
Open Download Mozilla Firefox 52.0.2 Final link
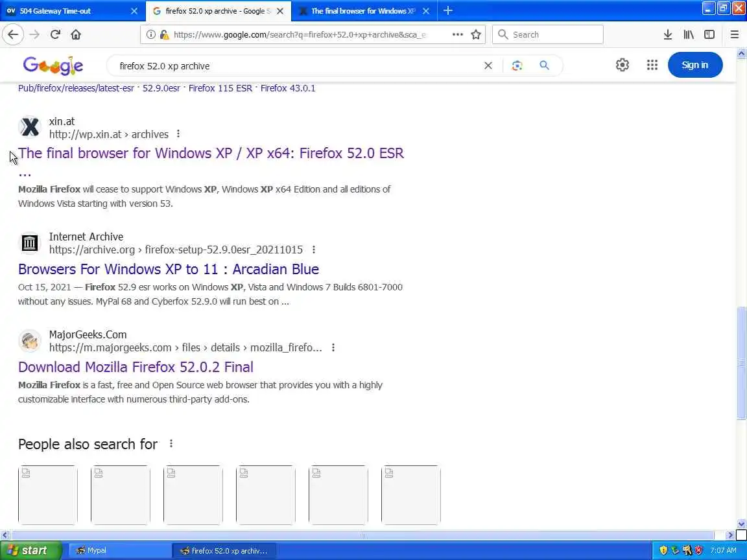[x=136, y=367]
